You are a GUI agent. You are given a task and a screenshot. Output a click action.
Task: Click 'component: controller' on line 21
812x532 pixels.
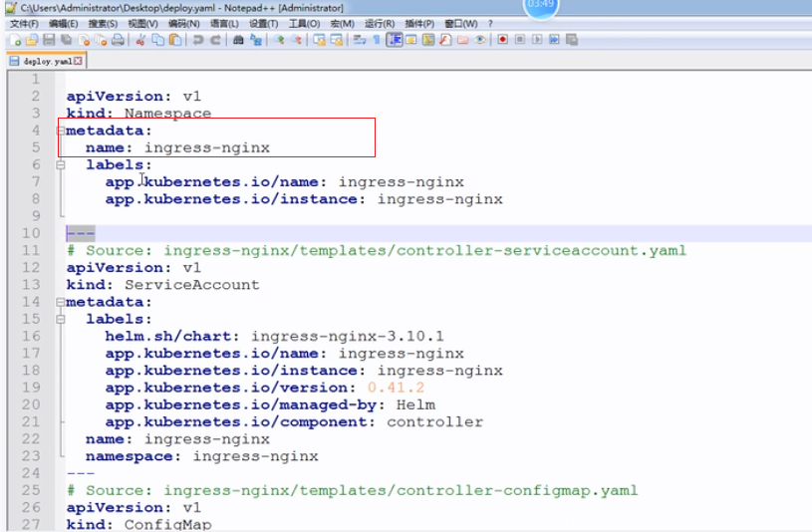[x=294, y=422]
